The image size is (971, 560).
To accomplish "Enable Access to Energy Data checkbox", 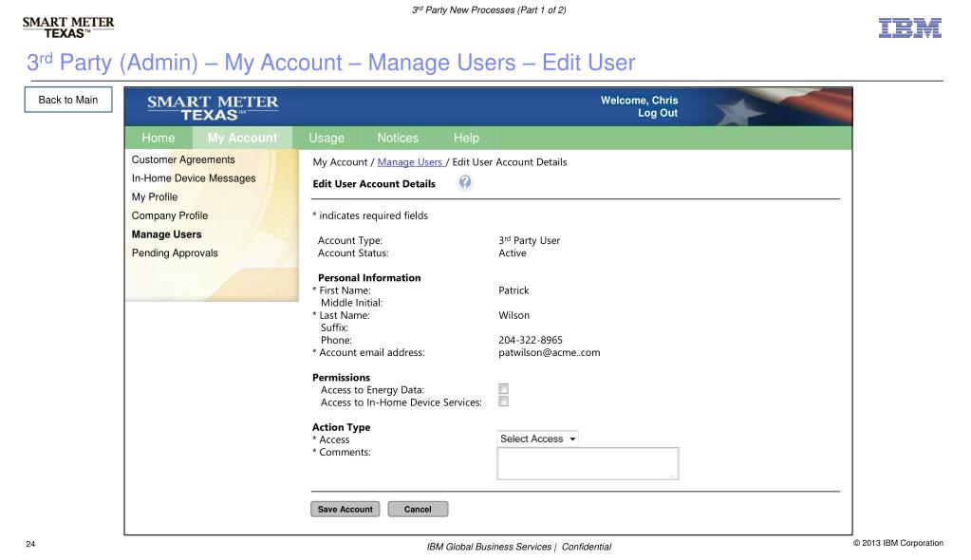I will (503, 389).
